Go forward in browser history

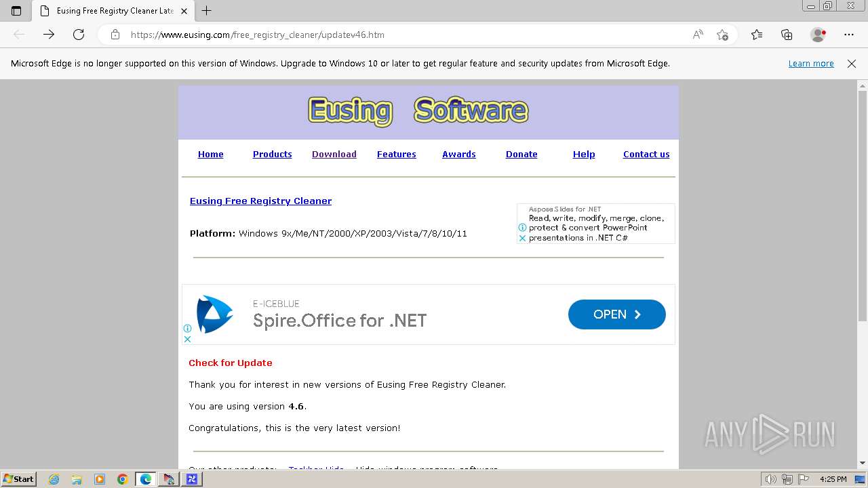(x=49, y=35)
